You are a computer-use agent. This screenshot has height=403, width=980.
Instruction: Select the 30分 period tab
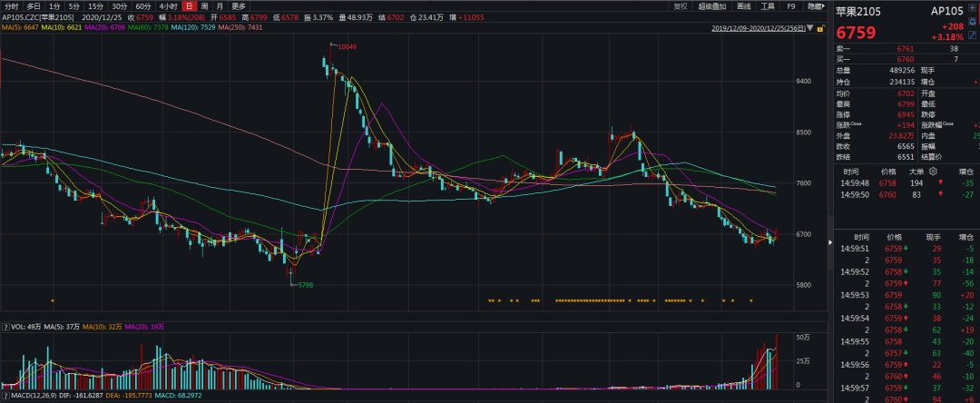[120, 6]
